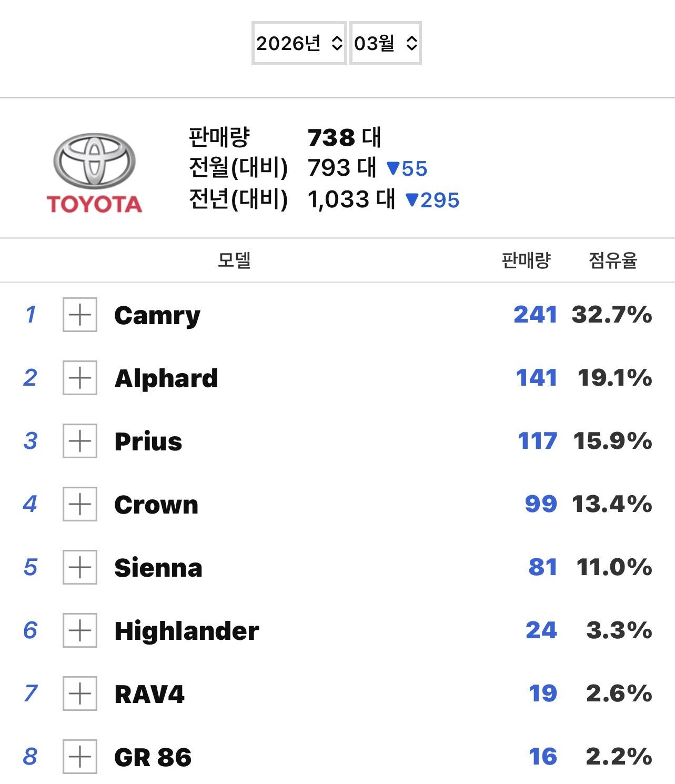Expand the Crown row plus icon
Image resolution: width=675 pixels, height=784 pixels.
point(80,504)
